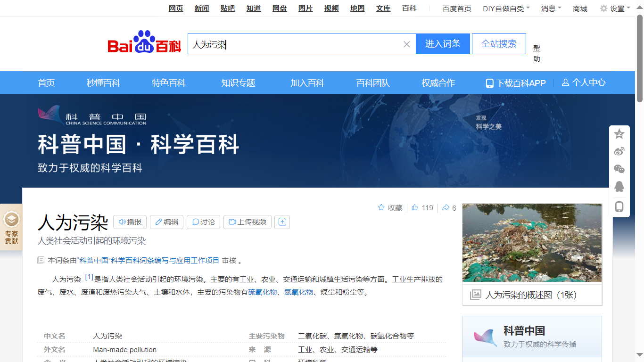Click the 科普中国 banner logo
This screenshot has width=644, height=362.
pyautogui.click(x=92, y=115)
